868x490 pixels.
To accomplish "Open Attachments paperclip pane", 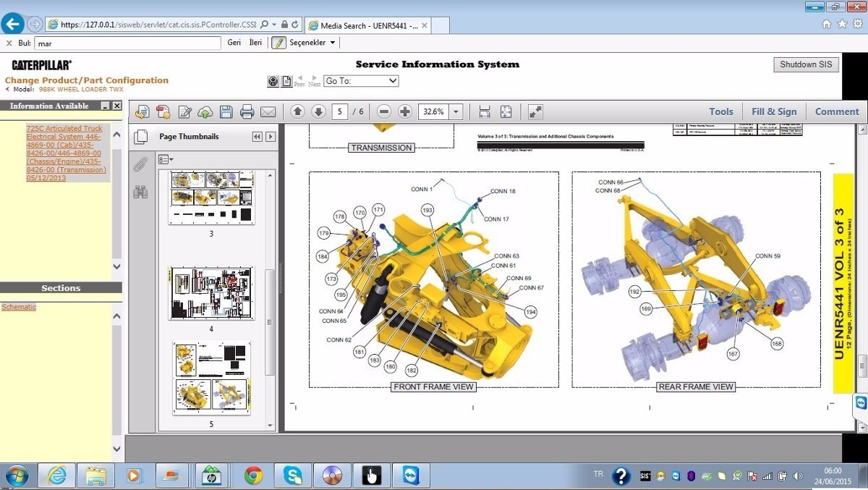I will [140, 164].
